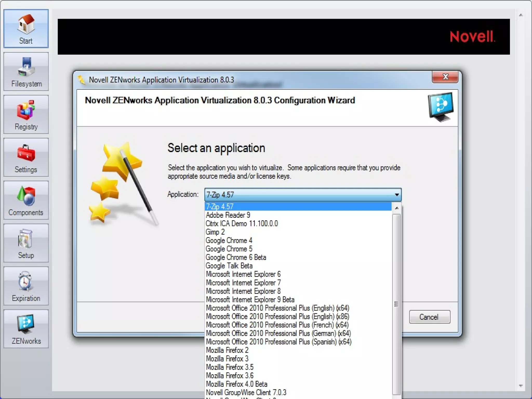Open the Filesystem panel
The image size is (532, 399).
click(x=26, y=71)
